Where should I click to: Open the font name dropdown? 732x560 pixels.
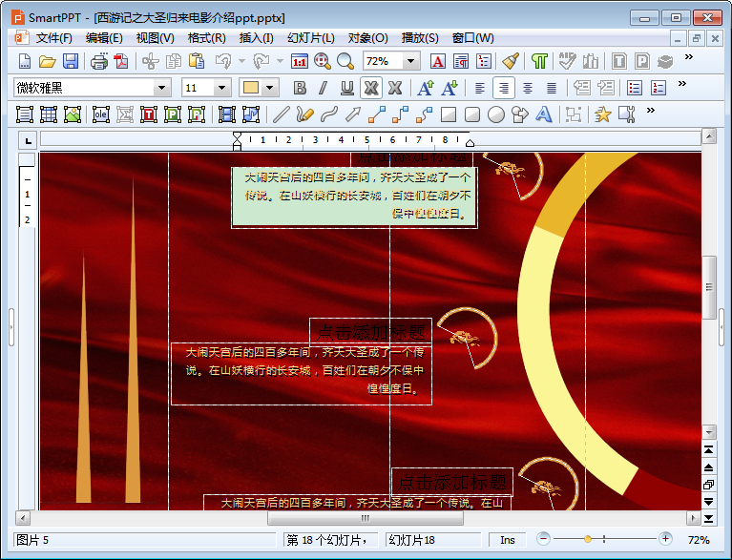161,88
